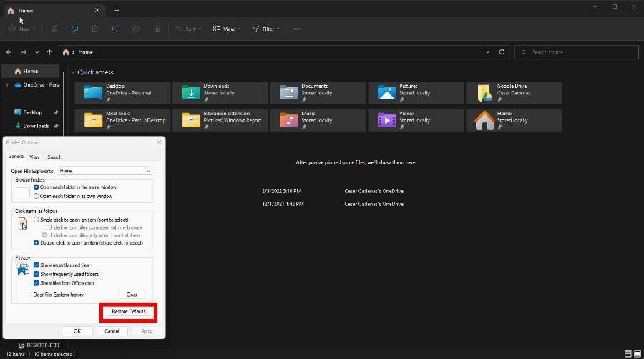The image size is (644, 359).
Task: Click OK in Folder Options
Action: point(77,331)
